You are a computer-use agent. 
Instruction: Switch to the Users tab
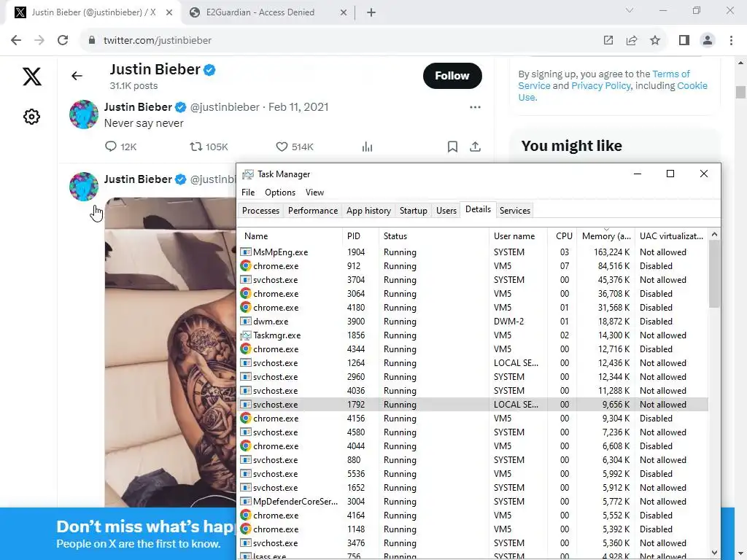[x=446, y=211]
